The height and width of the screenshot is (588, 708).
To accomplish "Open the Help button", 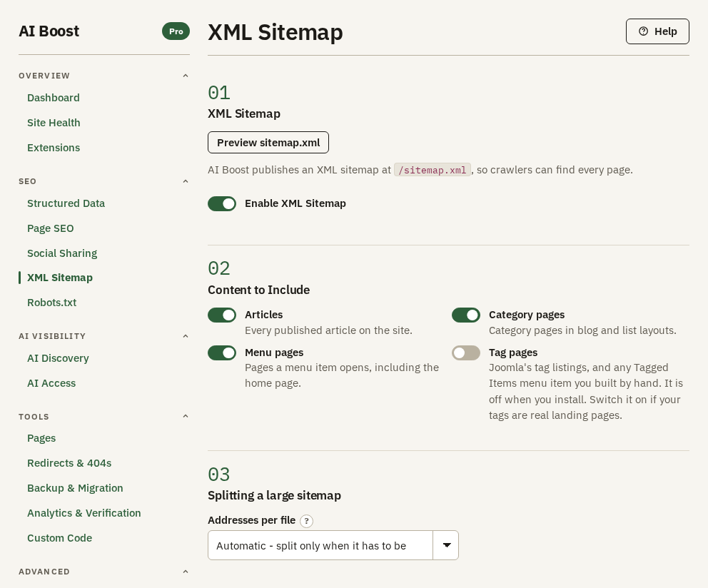I will [x=657, y=31].
